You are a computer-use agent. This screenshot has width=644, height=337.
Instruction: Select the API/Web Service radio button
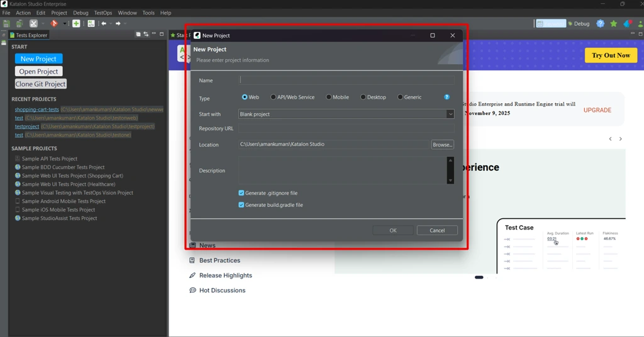tap(274, 97)
